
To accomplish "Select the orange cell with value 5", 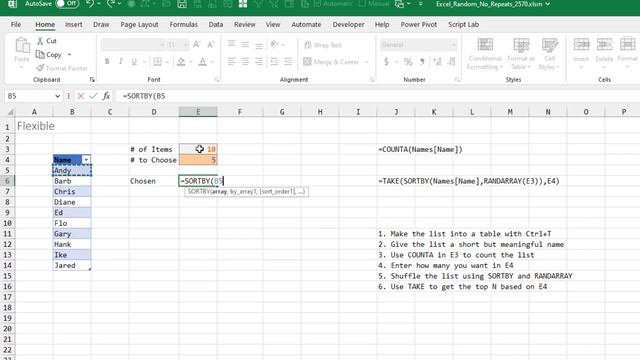I will 198,160.
